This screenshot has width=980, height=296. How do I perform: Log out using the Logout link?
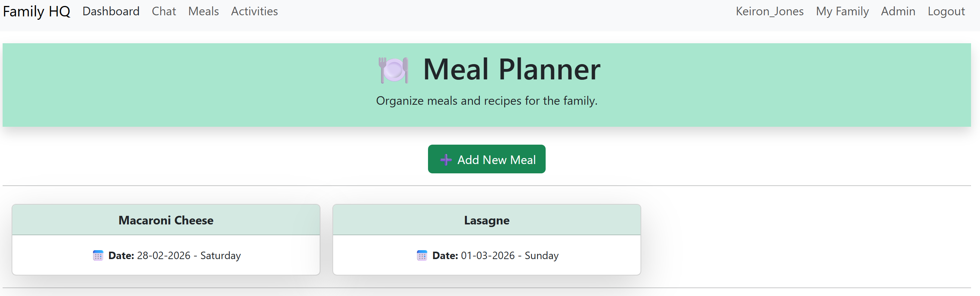[946, 11]
